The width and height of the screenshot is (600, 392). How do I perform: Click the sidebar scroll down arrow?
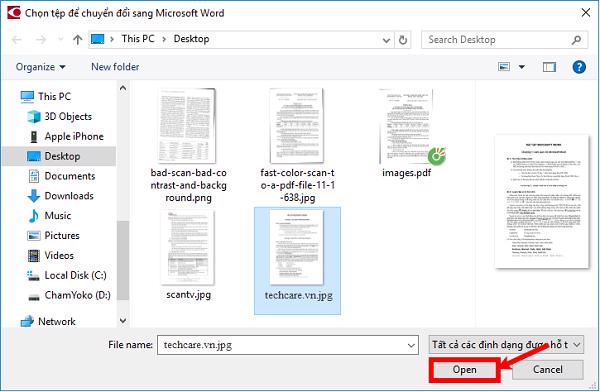click(x=123, y=320)
